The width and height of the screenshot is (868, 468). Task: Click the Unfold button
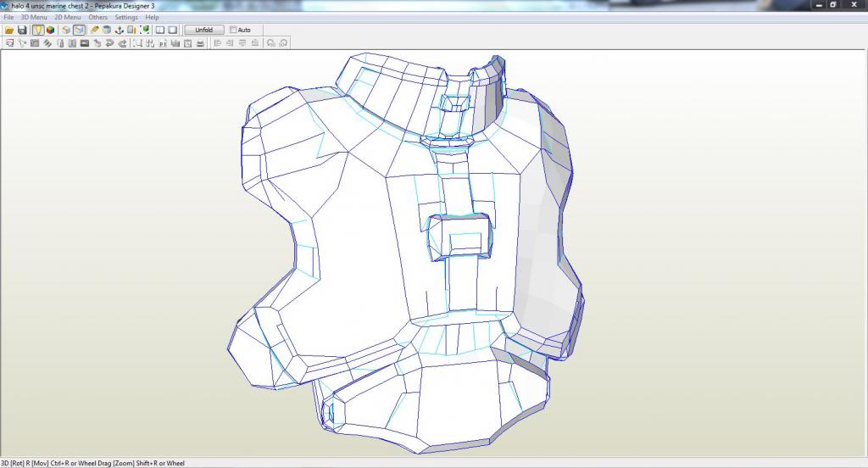click(x=204, y=30)
